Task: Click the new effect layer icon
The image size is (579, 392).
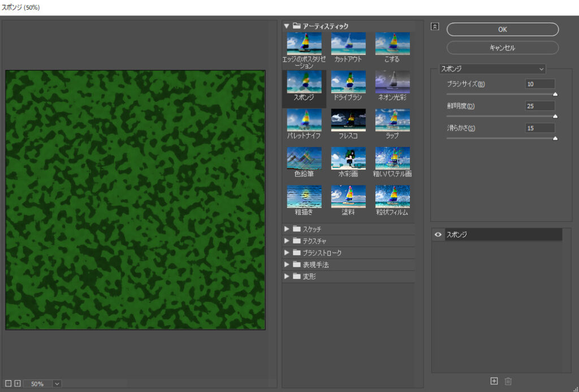Action: (494, 381)
